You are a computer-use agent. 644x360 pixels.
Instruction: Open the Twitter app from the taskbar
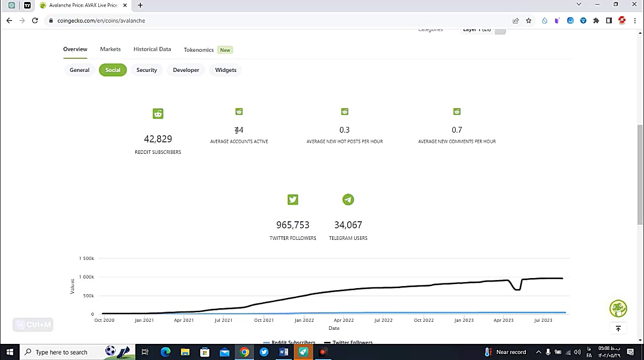pyautogui.click(x=264, y=352)
